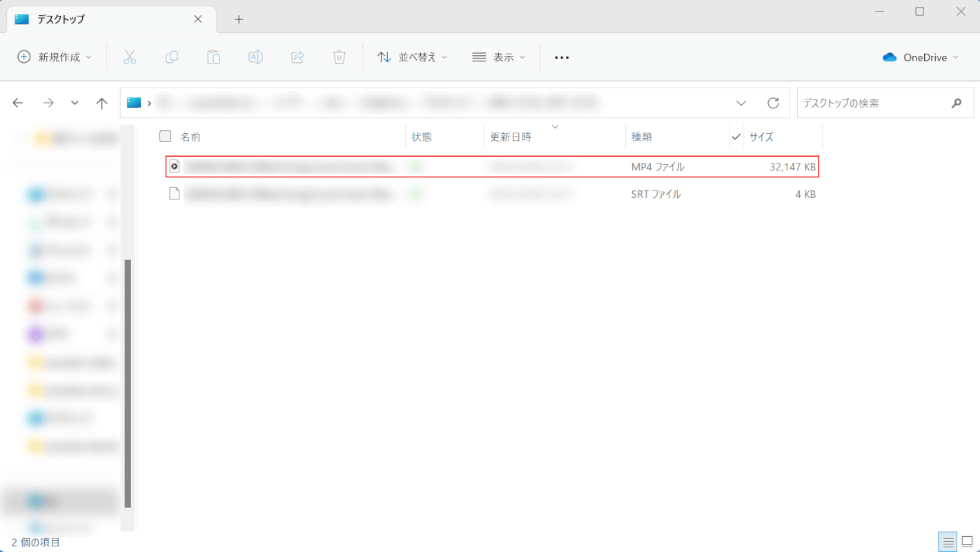Refresh the folder view
Screen dimensions: 980x552
(774, 103)
